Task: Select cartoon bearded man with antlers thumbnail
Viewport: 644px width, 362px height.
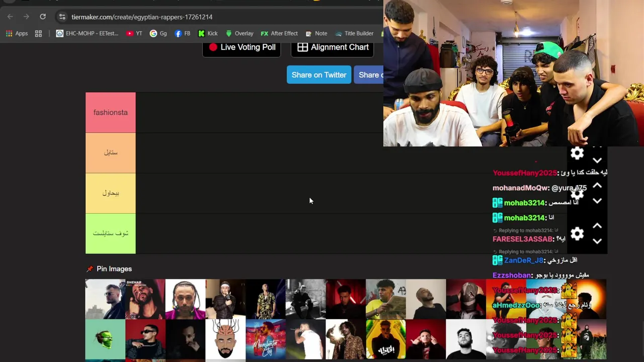Action: pyautogui.click(x=225, y=339)
